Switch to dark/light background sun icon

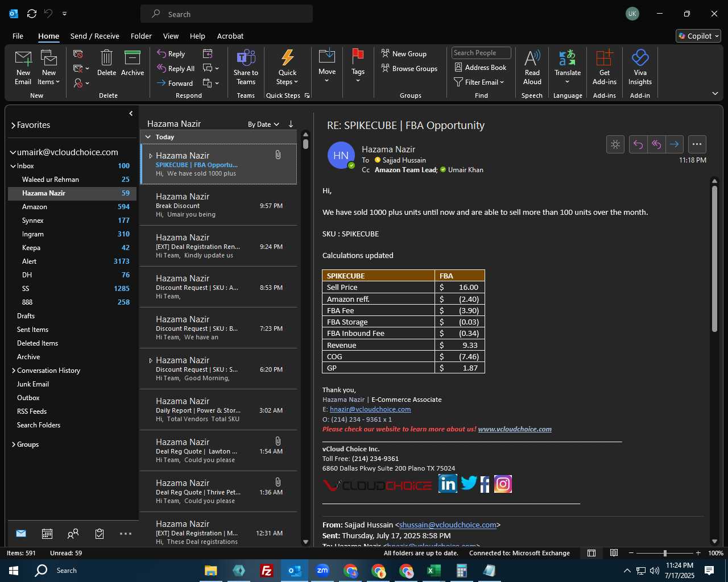click(615, 144)
